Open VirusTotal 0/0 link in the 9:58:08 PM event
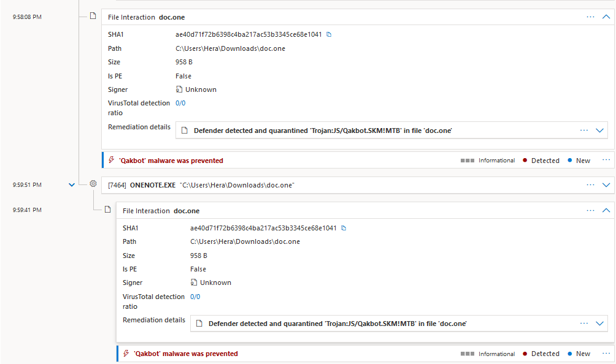616x364 pixels. [180, 103]
